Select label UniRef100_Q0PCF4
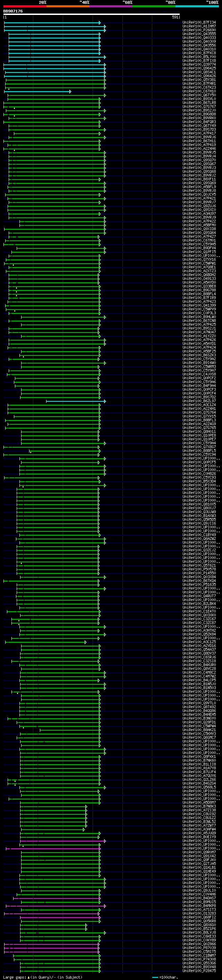The height and width of the screenshot is (980, 222). [199, 394]
